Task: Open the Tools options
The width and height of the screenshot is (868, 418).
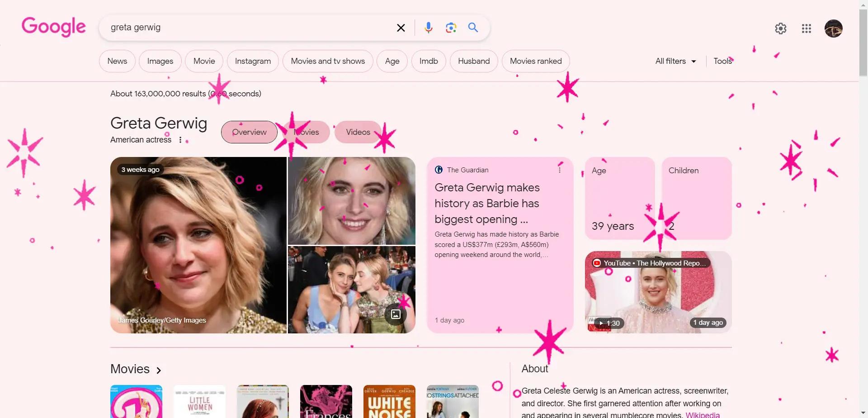Action: point(722,61)
